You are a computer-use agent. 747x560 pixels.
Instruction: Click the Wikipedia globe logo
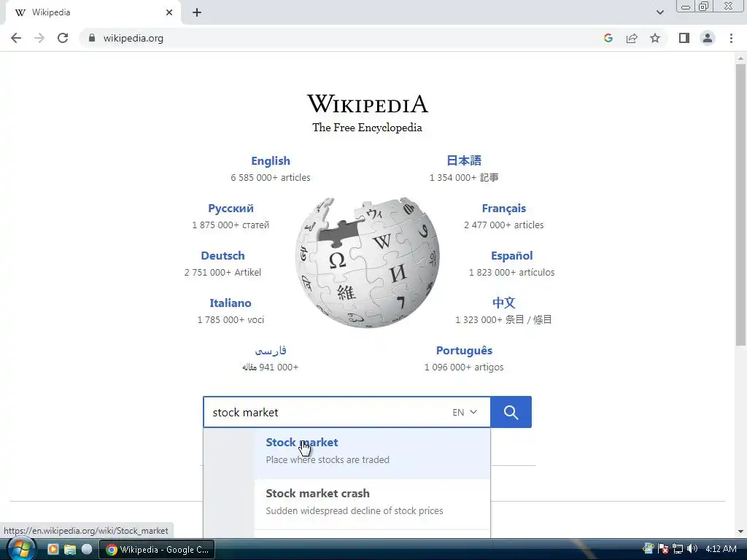point(368,262)
